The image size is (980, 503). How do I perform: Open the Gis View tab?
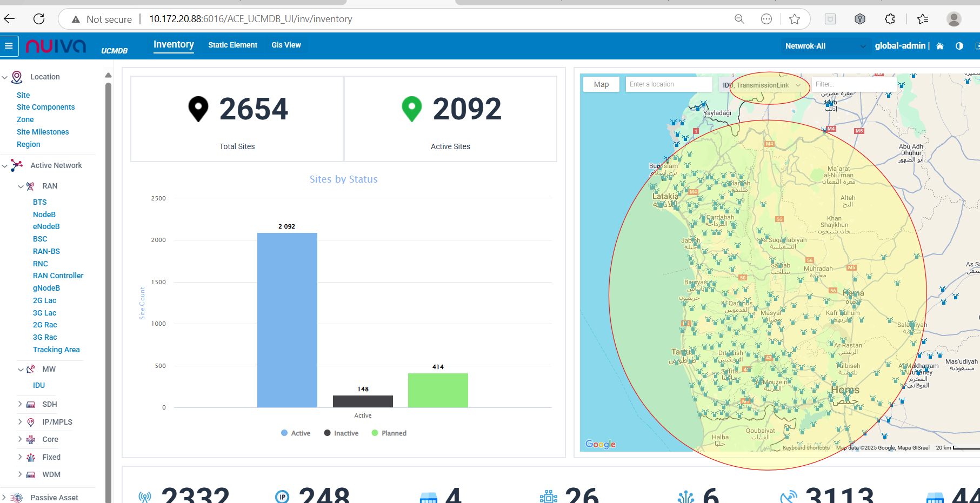(x=286, y=45)
